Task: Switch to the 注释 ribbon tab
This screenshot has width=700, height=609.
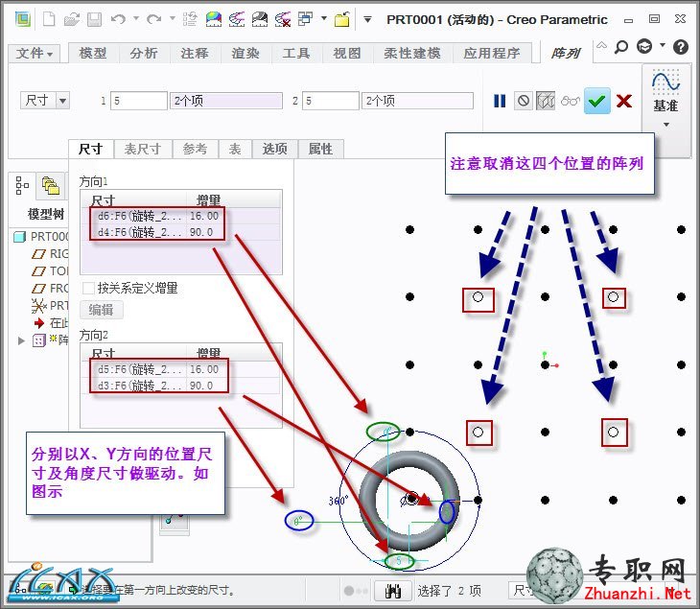Action: pos(195,53)
